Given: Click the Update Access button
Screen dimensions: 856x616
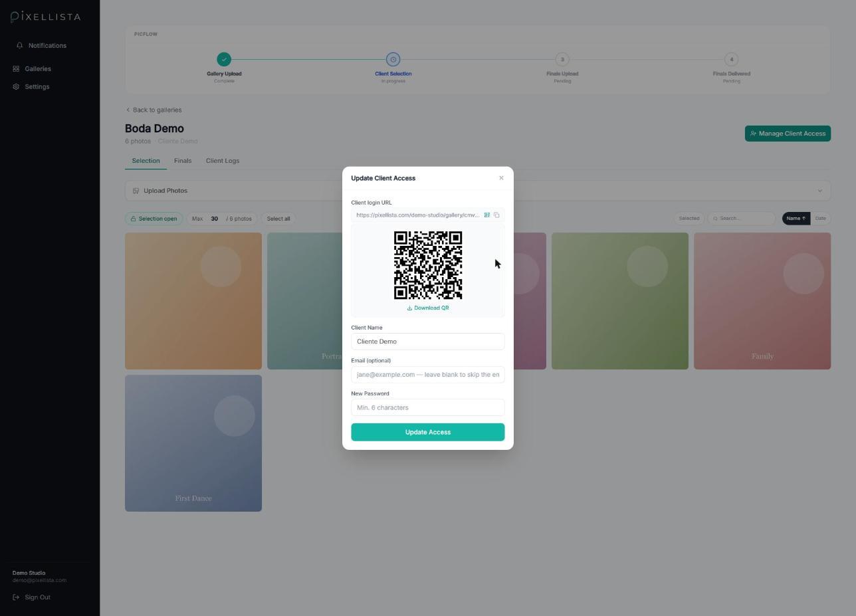Looking at the screenshot, I should (x=428, y=432).
